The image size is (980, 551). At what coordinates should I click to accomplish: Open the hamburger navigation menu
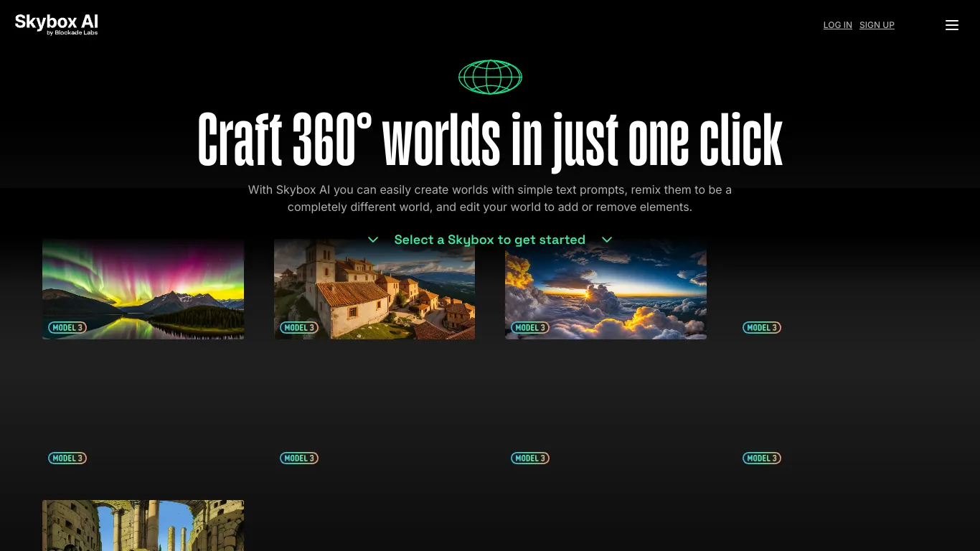point(952,25)
